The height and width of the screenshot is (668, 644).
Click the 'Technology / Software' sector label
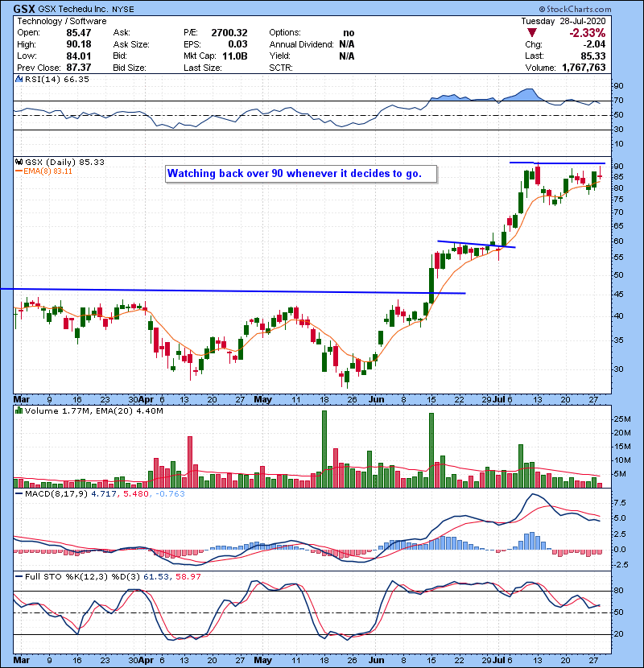62,21
